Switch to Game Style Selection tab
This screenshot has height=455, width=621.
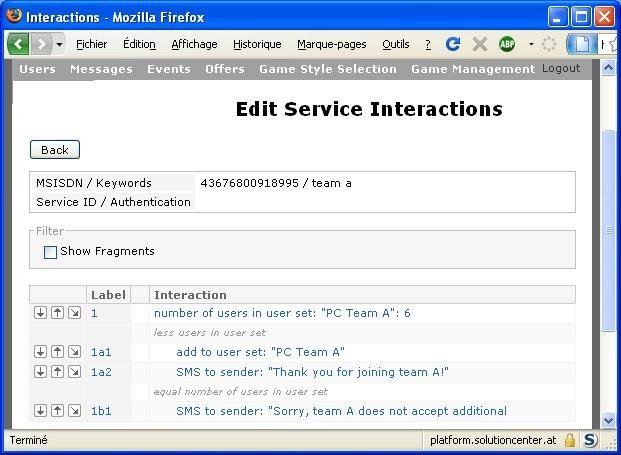(x=327, y=69)
